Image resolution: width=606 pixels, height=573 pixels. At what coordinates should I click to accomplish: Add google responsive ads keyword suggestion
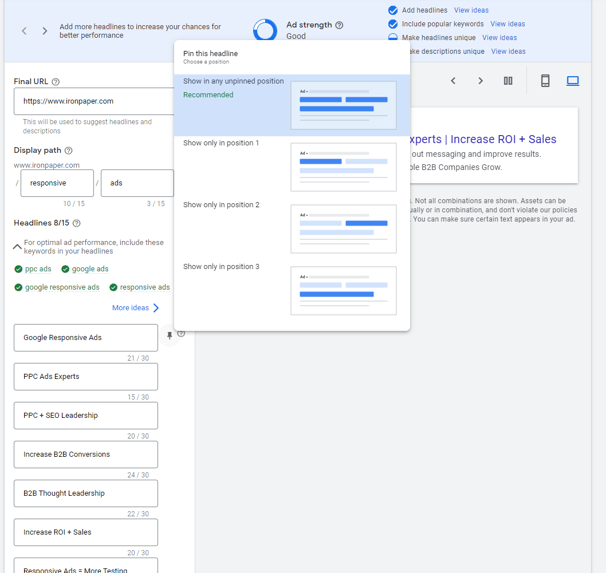click(57, 287)
